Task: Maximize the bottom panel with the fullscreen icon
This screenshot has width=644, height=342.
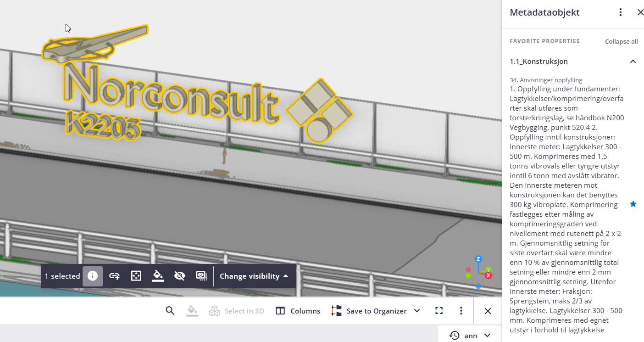Action: [x=439, y=311]
